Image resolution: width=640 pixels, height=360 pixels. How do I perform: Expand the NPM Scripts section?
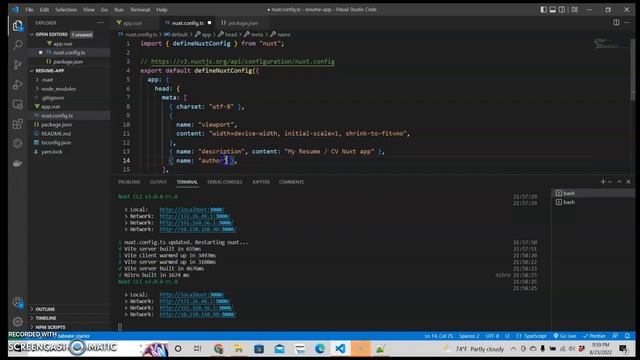pyautogui.click(x=50, y=327)
